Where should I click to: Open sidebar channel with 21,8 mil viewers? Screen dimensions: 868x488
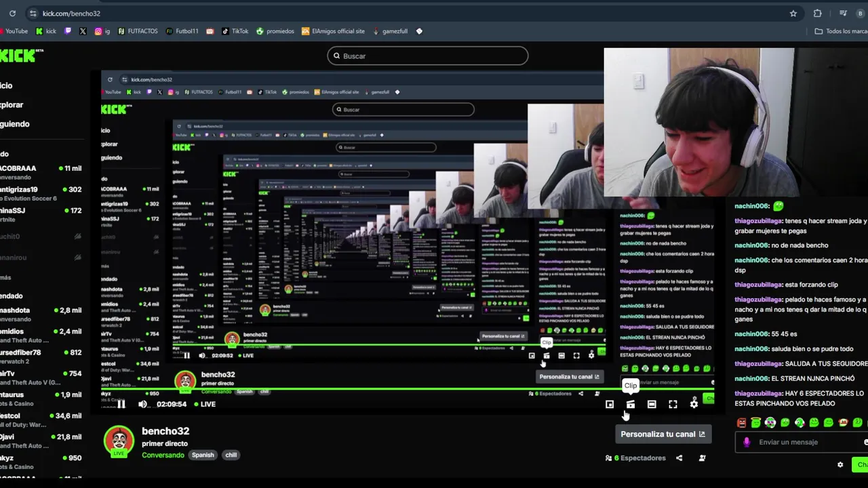pos(41,441)
